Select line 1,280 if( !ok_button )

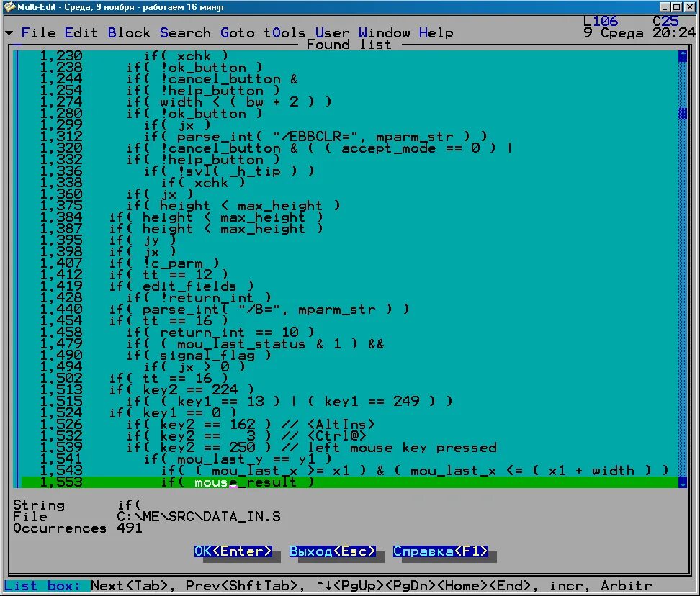[349, 113]
